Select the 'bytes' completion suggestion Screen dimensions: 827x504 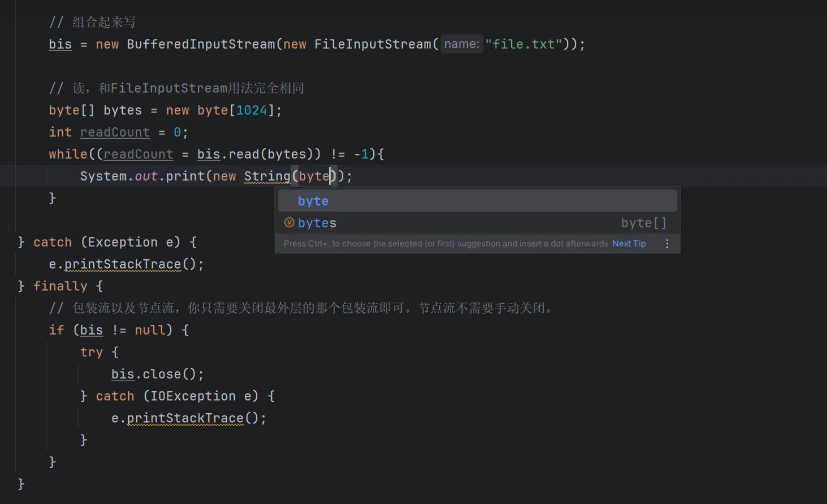477,223
